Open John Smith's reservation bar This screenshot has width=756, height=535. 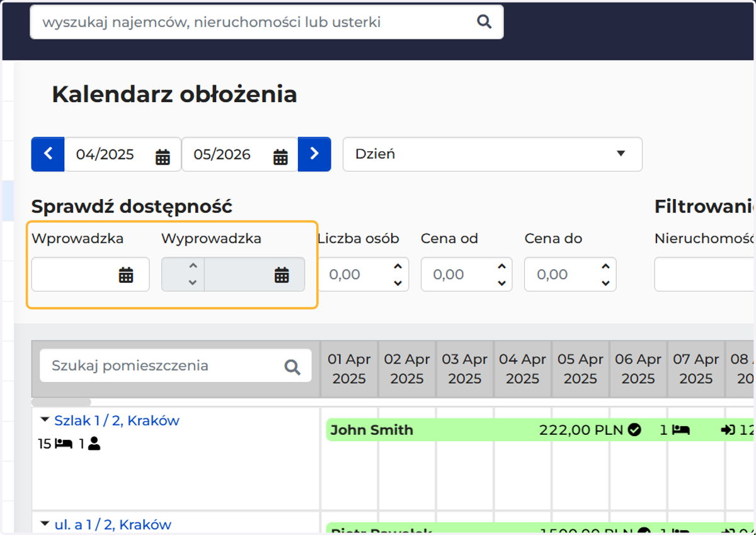(539, 430)
